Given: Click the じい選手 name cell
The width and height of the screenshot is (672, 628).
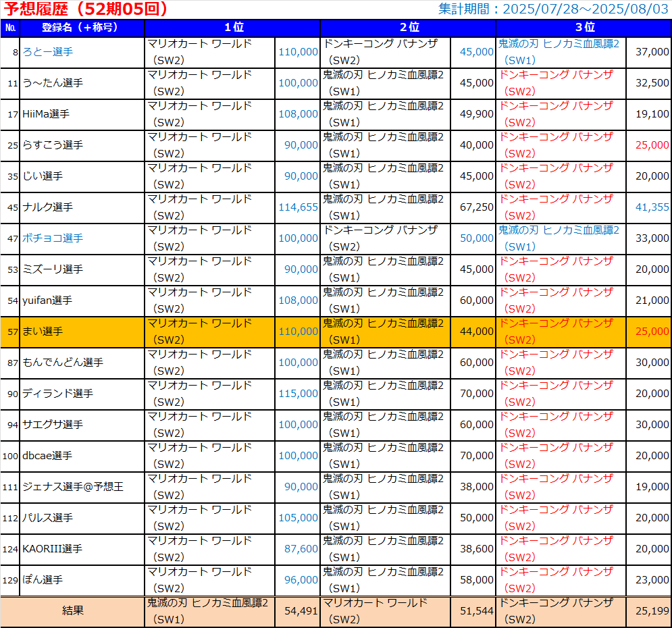Looking at the screenshot, I should [x=82, y=176].
